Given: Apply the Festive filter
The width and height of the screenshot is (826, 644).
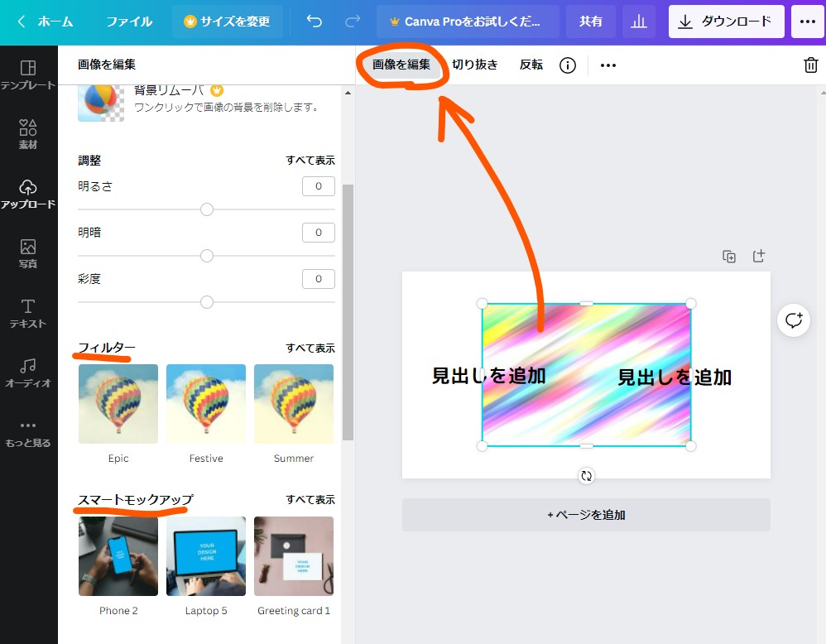Looking at the screenshot, I should coord(206,404).
